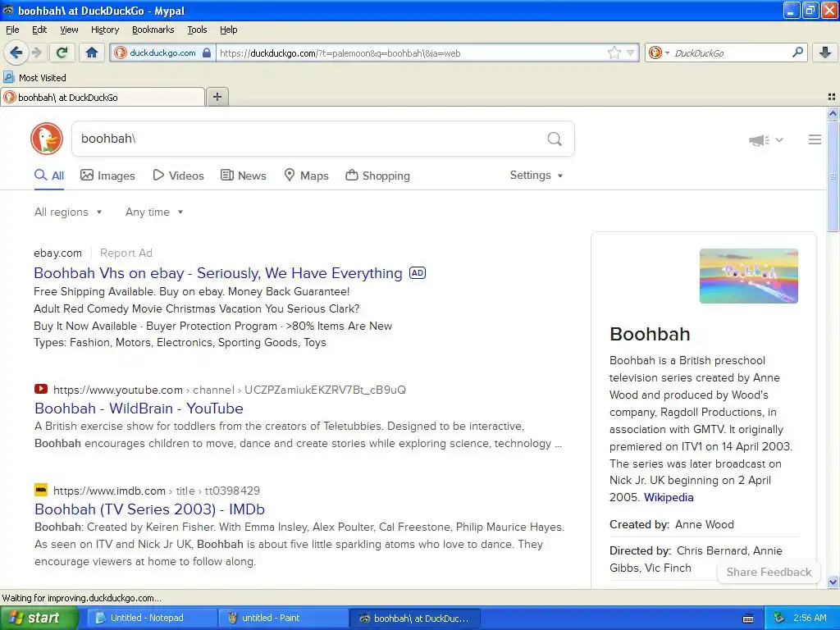Click the ebay.com ad domain text

click(x=58, y=253)
